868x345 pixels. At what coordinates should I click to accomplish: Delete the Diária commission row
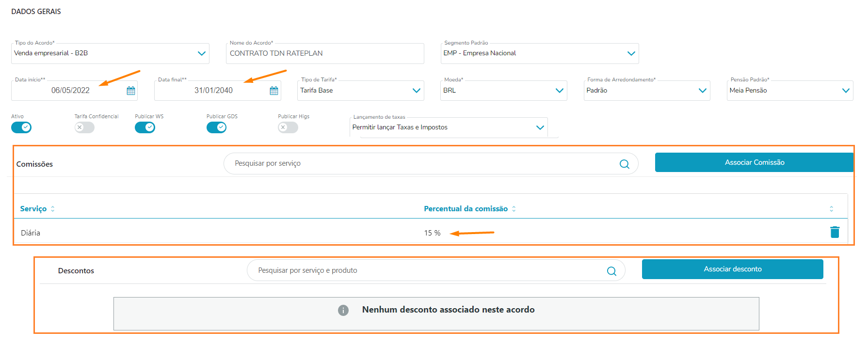pyautogui.click(x=835, y=233)
